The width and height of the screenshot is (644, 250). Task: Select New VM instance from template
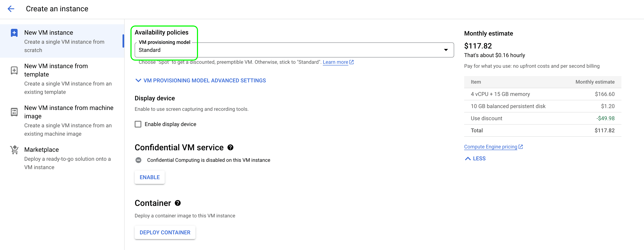point(56,70)
